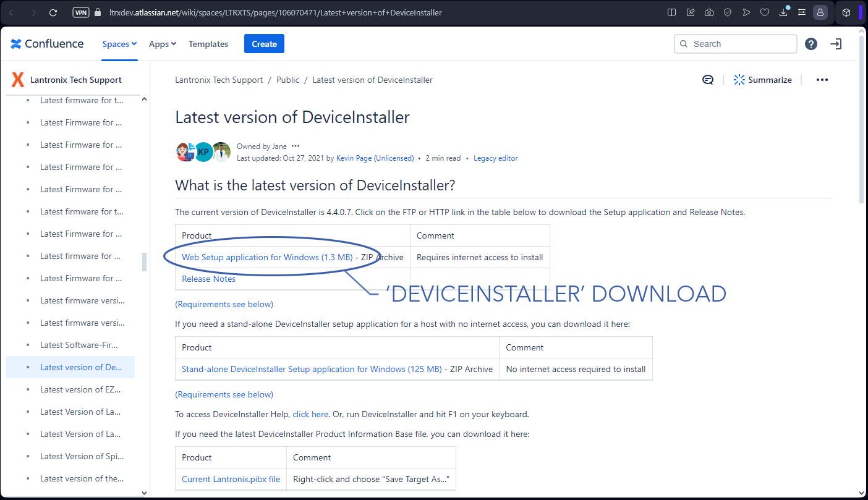Select 'Latest version of the...' sidebar item
Viewport: 868px width, 500px height.
[x=82, y=478]
